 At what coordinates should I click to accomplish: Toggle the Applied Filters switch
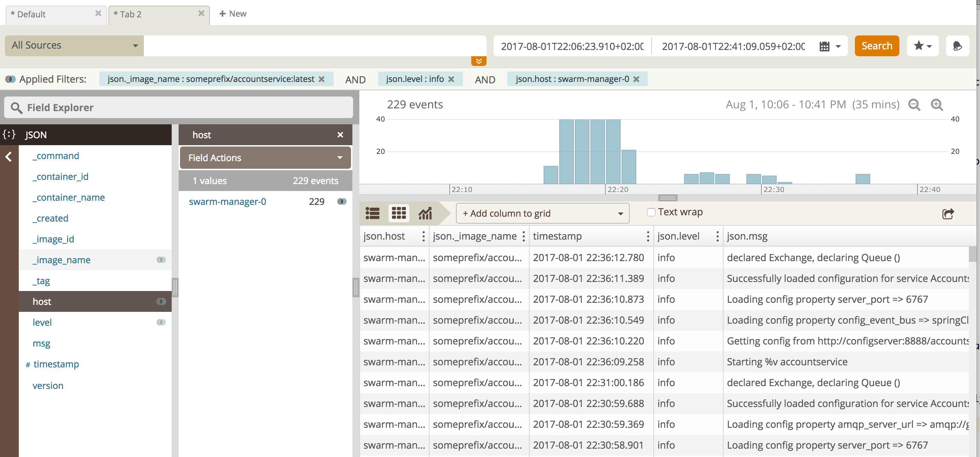pyautogui.click(x=10, y=79)
